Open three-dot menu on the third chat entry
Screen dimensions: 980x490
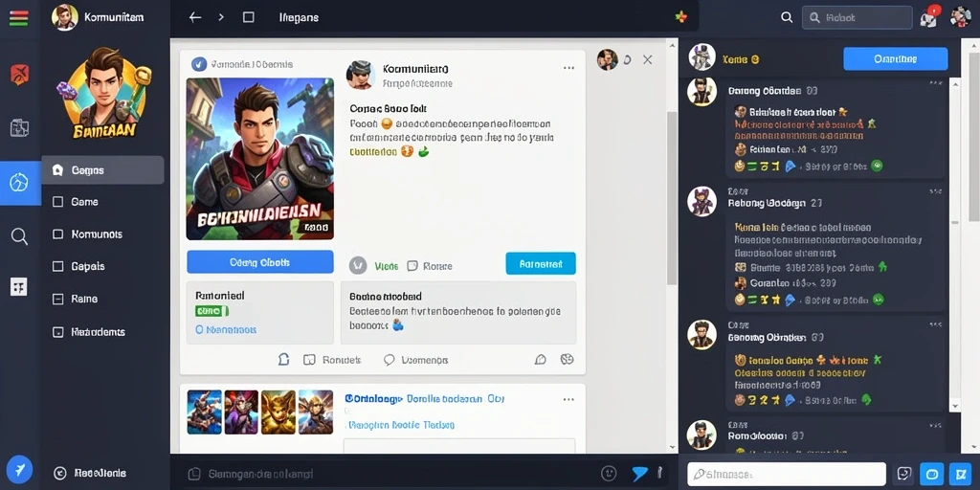(936, 325)
